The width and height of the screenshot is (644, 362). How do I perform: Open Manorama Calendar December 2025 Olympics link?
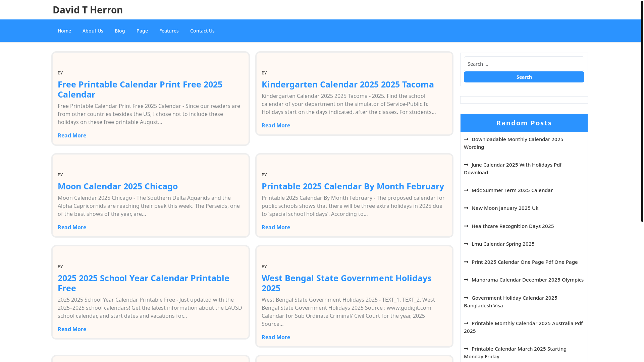[x=528, y=280]
